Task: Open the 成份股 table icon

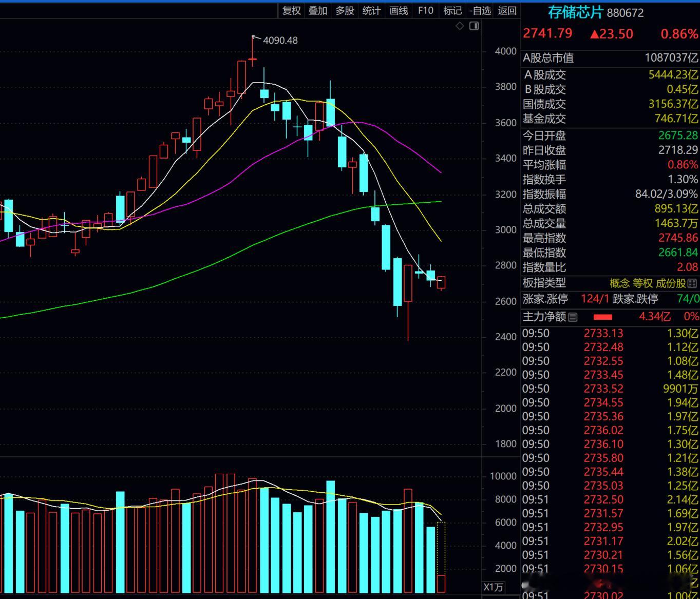Action: [692, 283]
